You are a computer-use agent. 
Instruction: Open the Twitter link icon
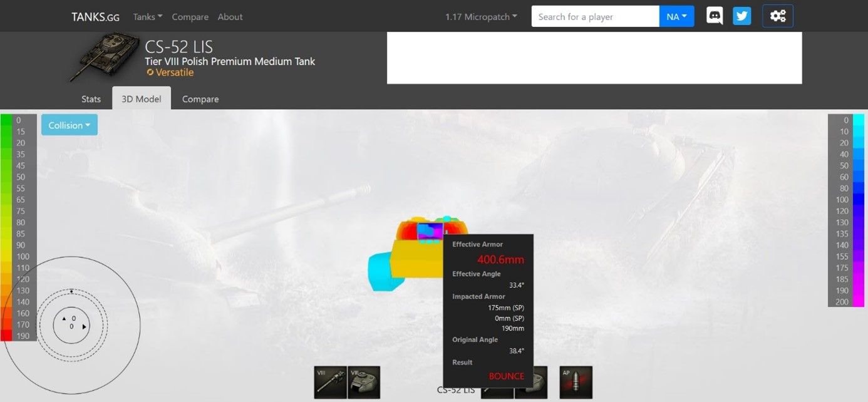742,16
